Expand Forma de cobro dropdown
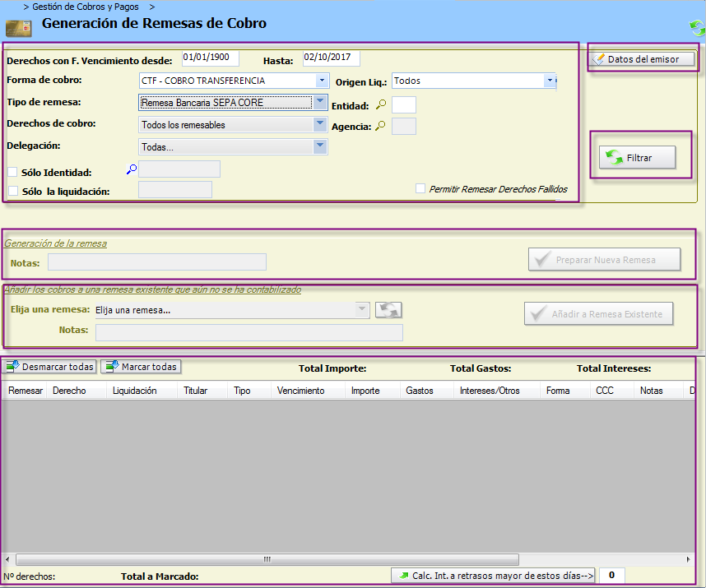 coord(322,81)
